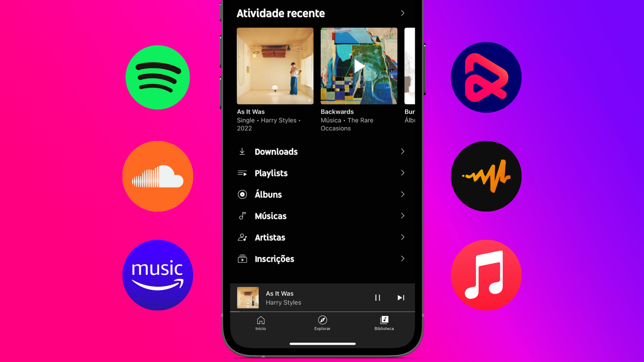Expand the Downloads section

(x=322, y=151)
